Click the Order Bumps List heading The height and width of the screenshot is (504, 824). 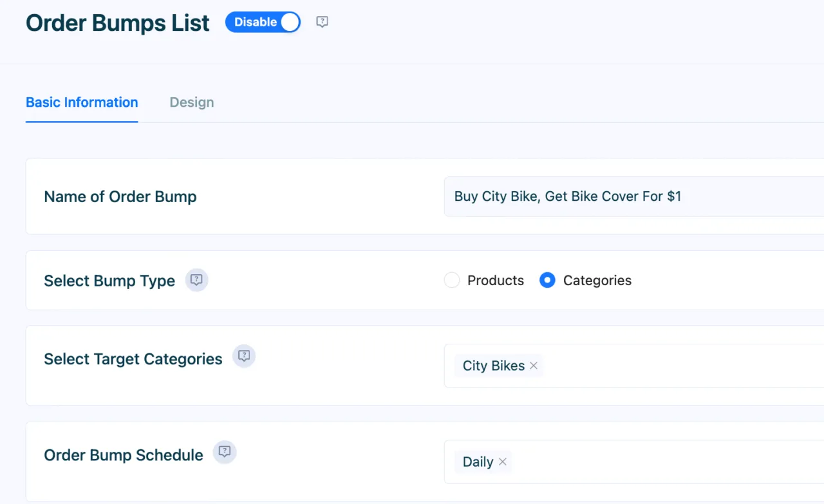118,23
